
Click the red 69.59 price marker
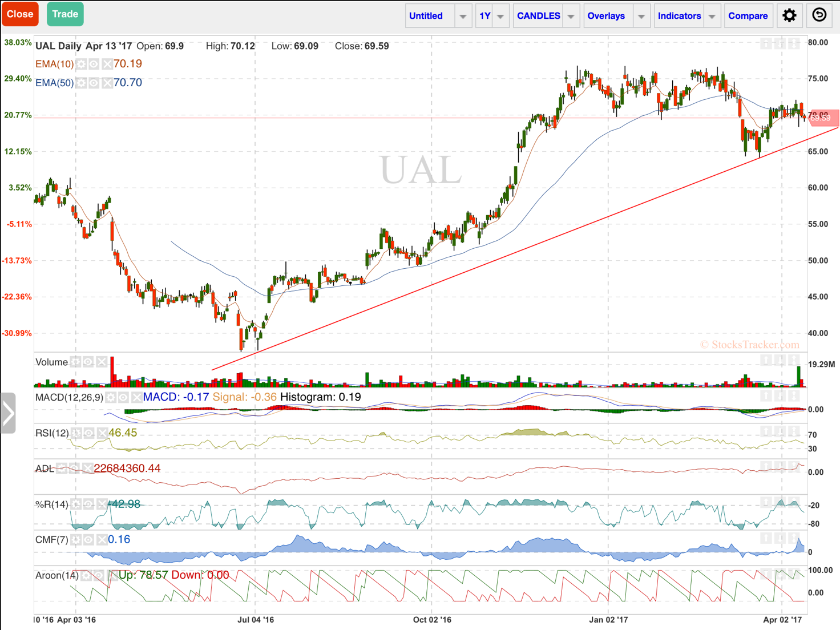click(821, 118)
